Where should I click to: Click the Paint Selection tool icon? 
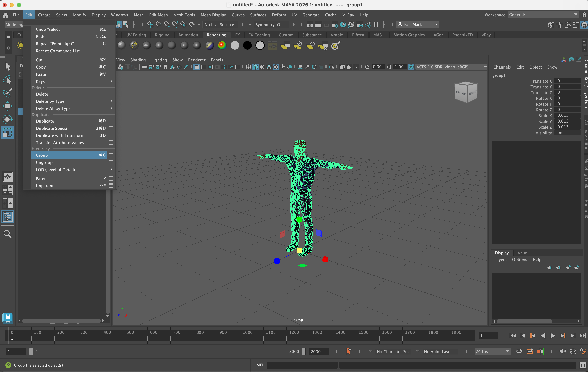pyautogui.click(x=7, y=93)
